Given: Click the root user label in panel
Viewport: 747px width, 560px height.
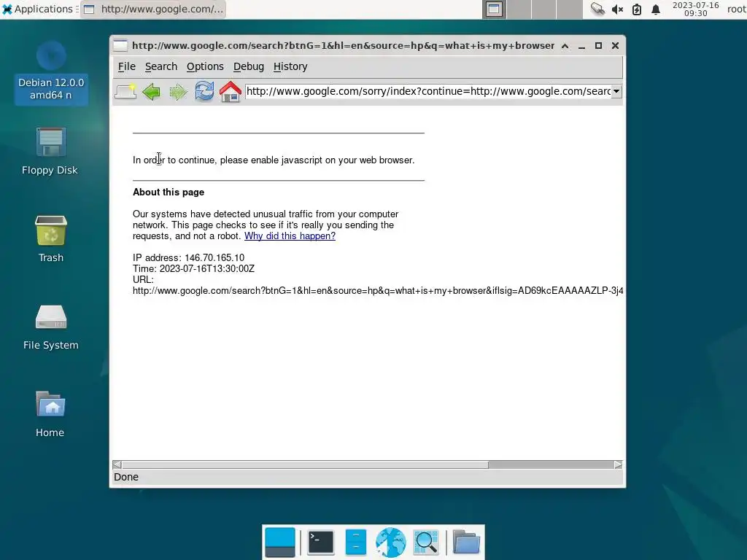Looking at the screenshot, I should (736, 9).
